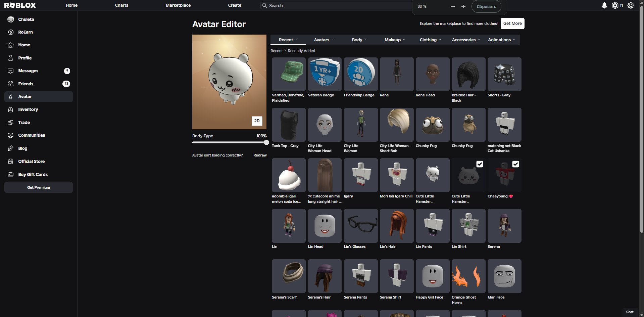Toggle avatar preview to 2D
This screenshot has height=317, width=644.
(257, 121)
